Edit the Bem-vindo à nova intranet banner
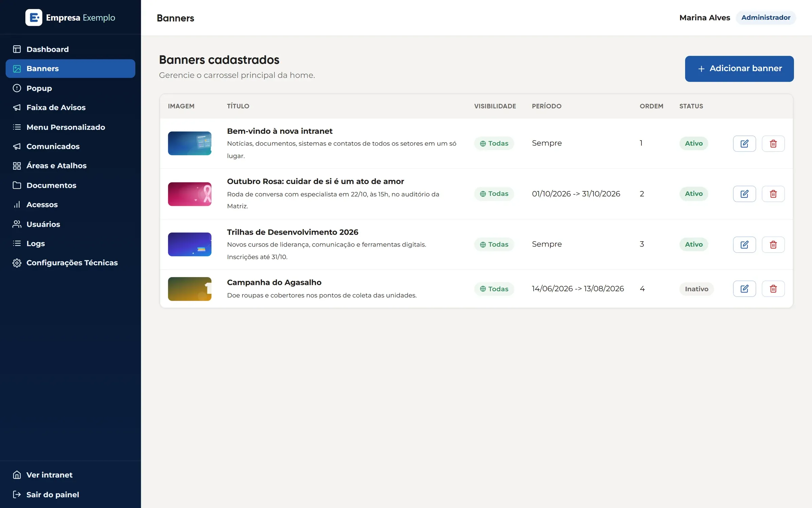 [x=744, y=144]
